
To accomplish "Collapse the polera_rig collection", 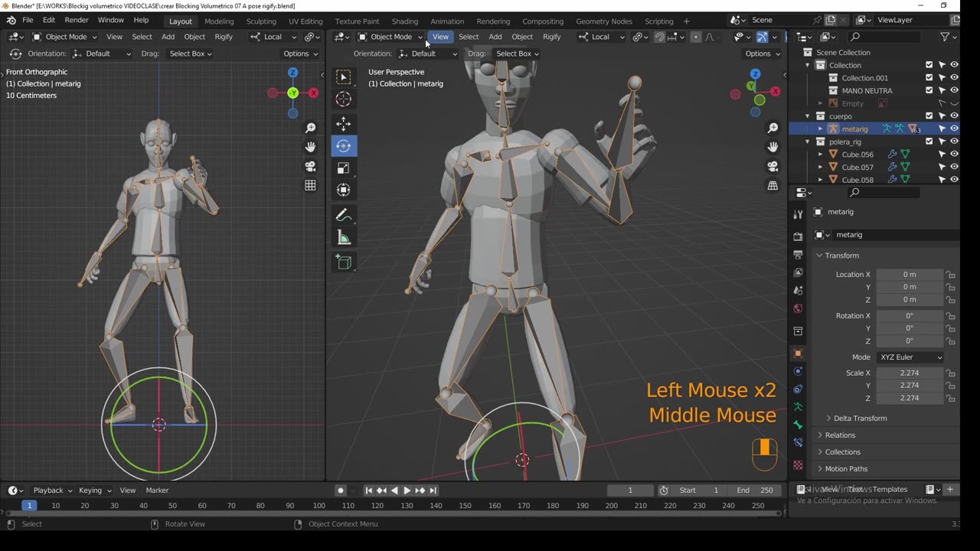I will pos(808,142).
